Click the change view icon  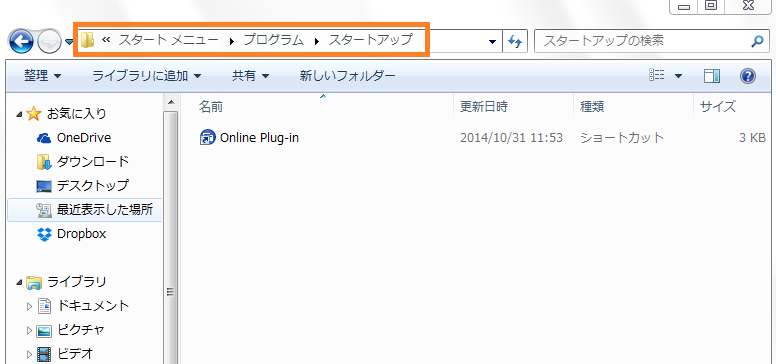(x=656, y=75)
